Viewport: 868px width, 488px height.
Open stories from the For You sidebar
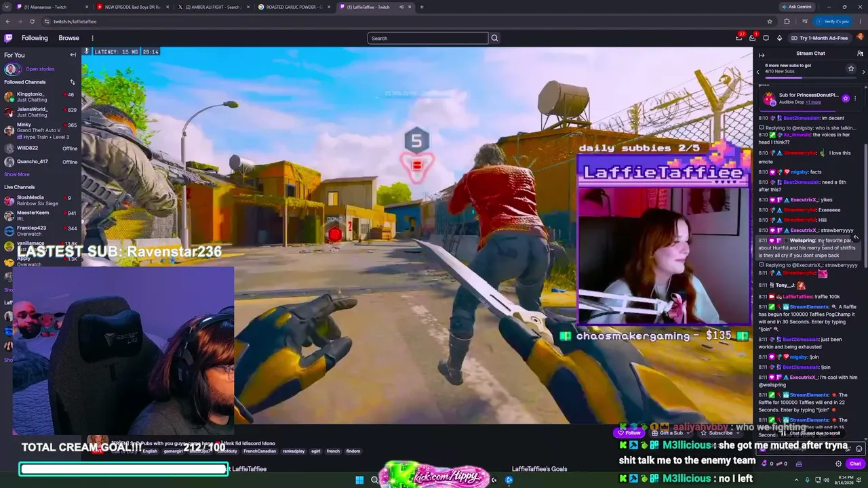click(x=40, y=69)
